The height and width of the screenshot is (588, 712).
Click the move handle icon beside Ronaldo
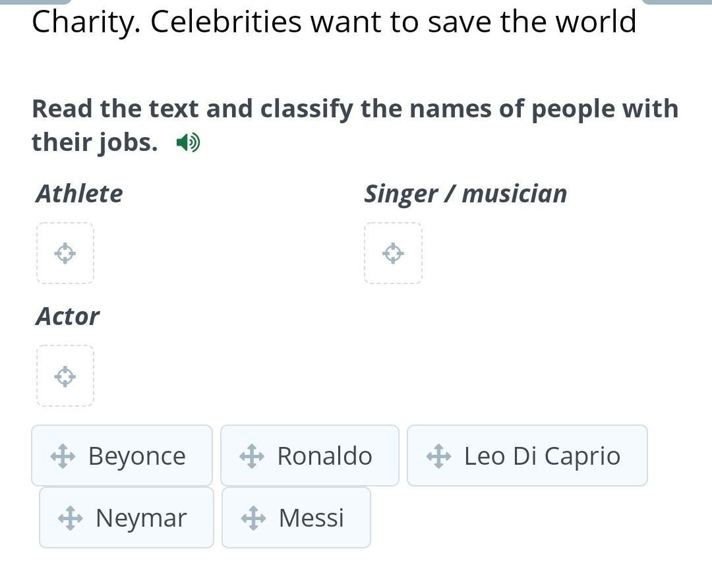[x=251, y=456]
